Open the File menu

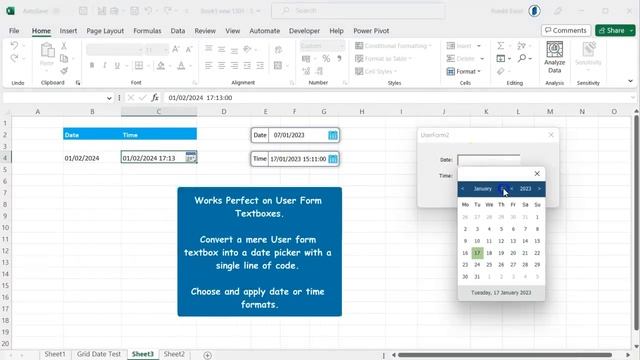click(x=14, y=31)
